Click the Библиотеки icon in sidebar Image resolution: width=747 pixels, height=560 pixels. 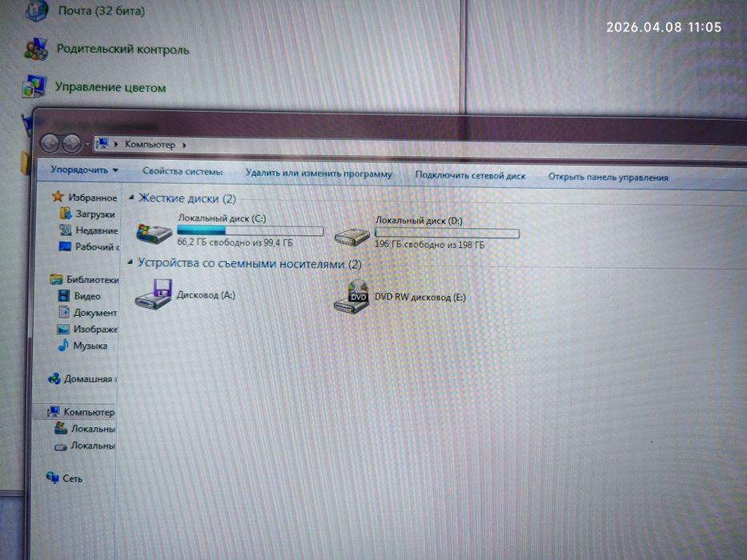pos(56,279)
